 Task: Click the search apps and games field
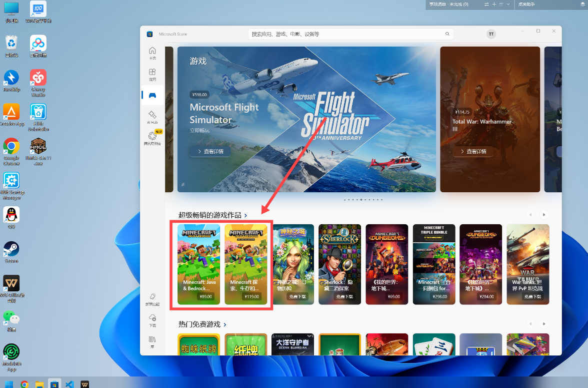click(x=350, y=34)
